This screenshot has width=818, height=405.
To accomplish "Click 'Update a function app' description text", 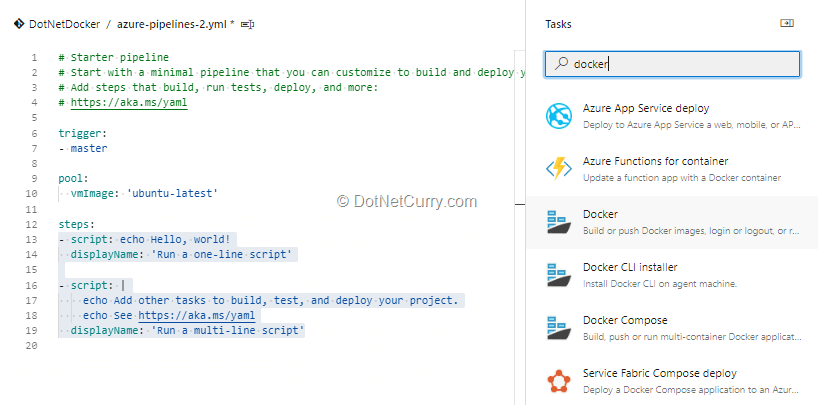I will (682, 177).
